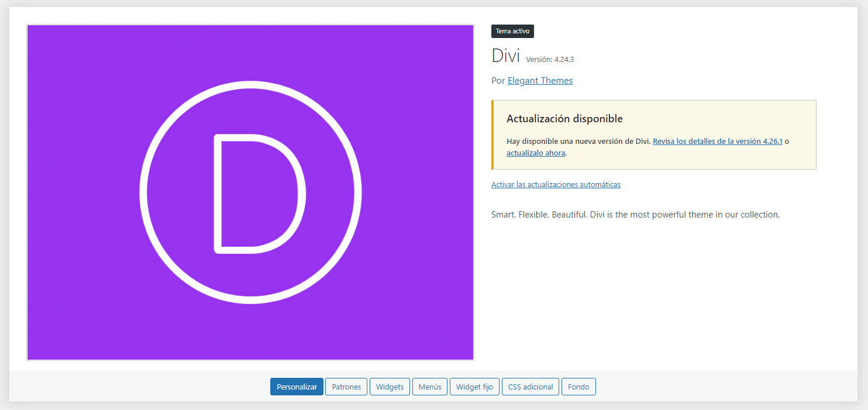Click the Actualización disponible heading

[x=564, y=119]
